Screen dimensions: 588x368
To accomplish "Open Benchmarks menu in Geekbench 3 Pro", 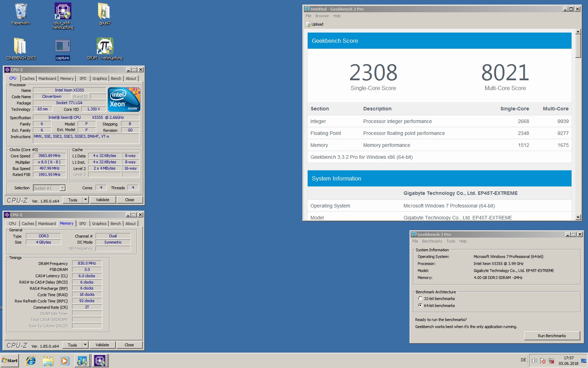I will [432, 241].
